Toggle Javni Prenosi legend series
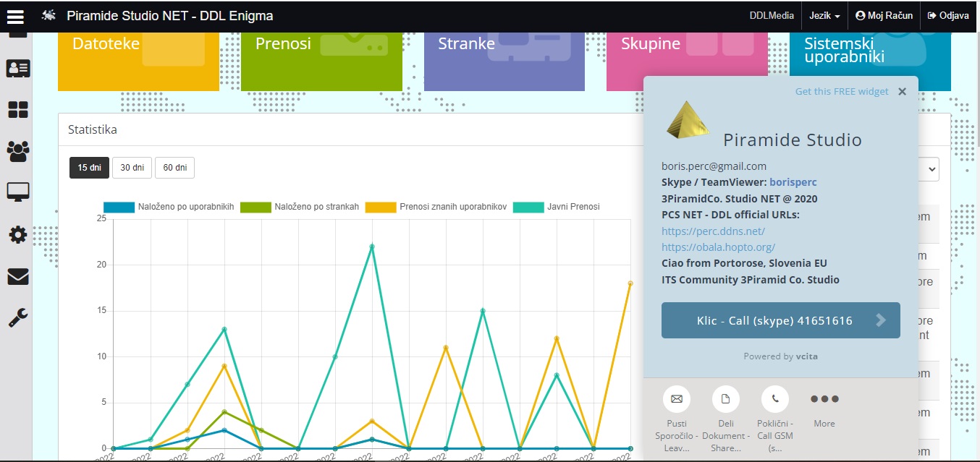The height and width of the screenshot is (462, 980). coord(557,208)
